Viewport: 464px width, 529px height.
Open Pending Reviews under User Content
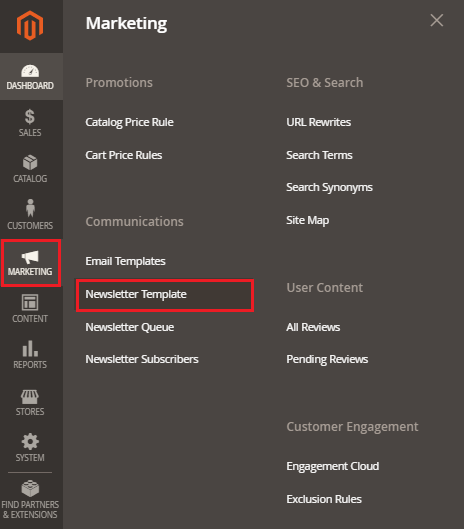coord(327,360)
